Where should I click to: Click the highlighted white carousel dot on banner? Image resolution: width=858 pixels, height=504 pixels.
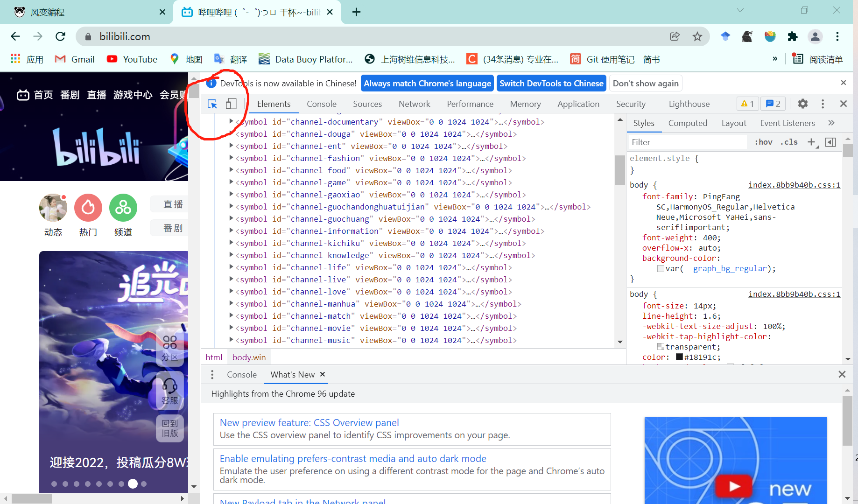pos(133,483)
